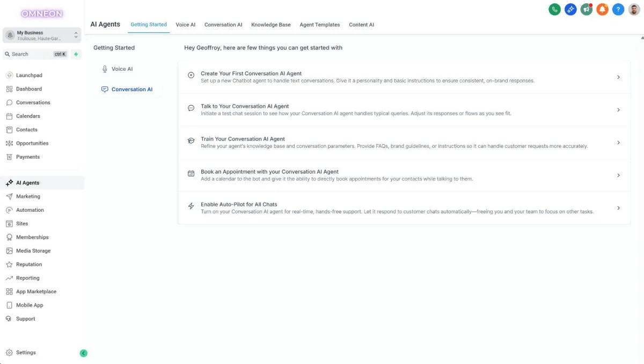Click the Reporting trend line icon
This screenshot has height=364, width=644.
pyautogui.click(x=9, y=278)
